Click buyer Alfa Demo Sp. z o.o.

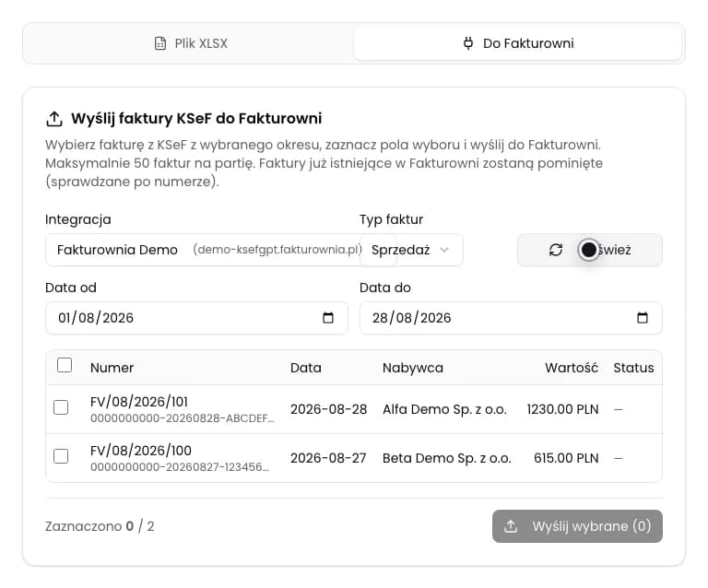click(444, 409)
